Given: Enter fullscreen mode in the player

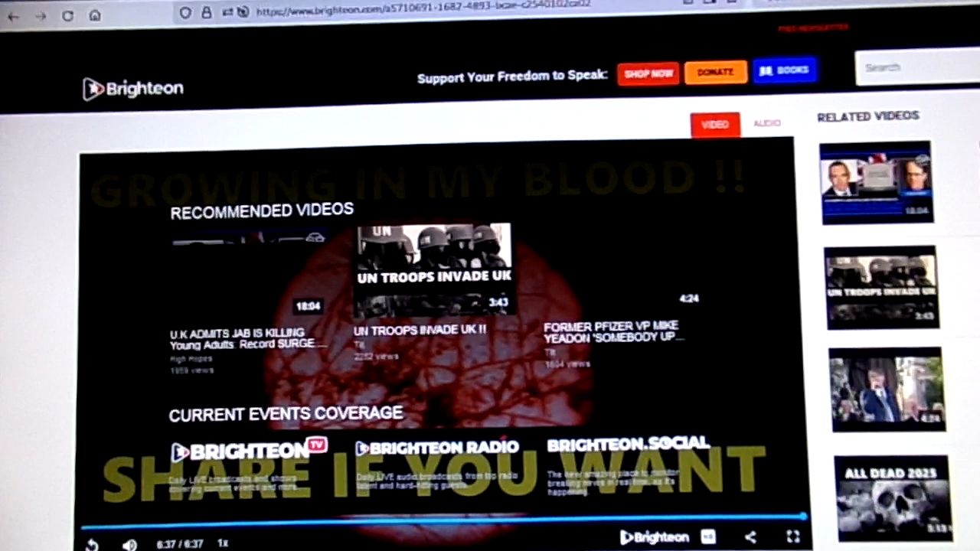Looking at the screenshot, I should click(793, 537).
